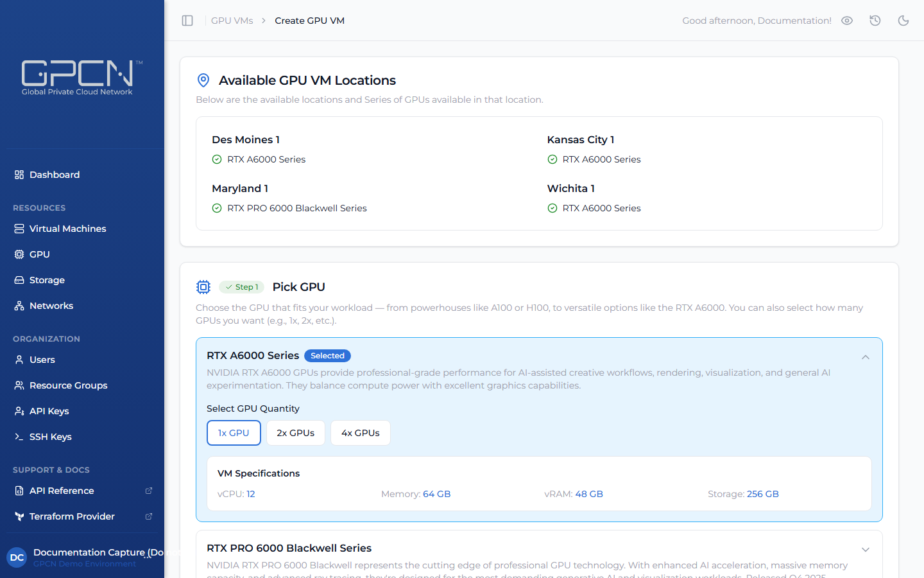Screen dimensions: 924x578
Task: Click the Pick GPU chip icon
Action: point(203,287)
